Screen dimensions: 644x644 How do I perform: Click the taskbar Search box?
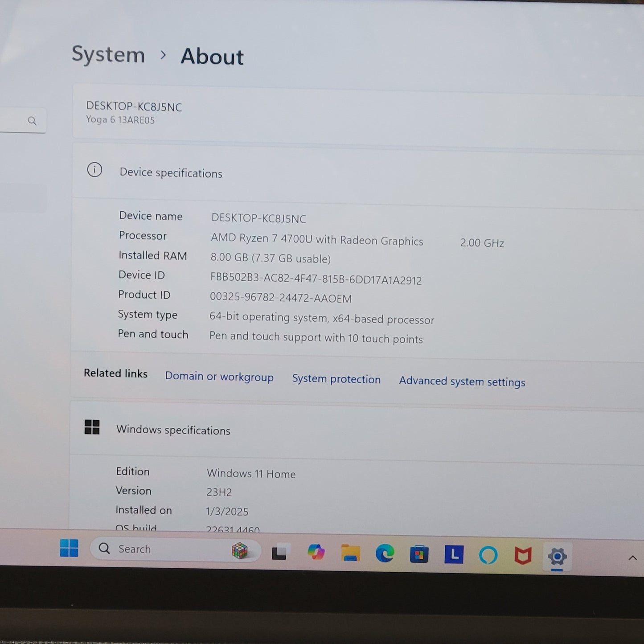(x=175, y=550)
